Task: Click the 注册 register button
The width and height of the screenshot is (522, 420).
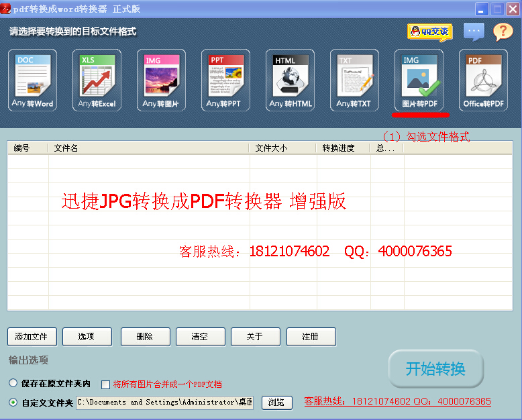Action: (311, 337)
